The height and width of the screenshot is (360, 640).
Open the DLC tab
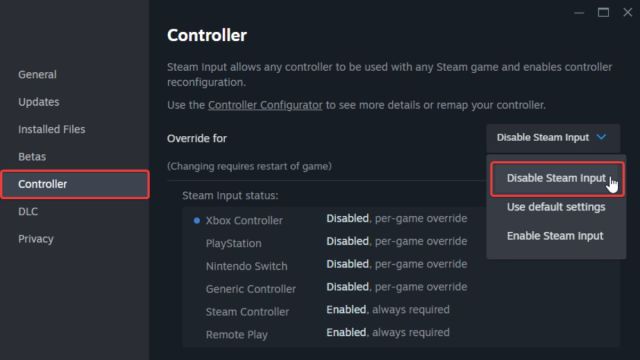click(28, 211)
